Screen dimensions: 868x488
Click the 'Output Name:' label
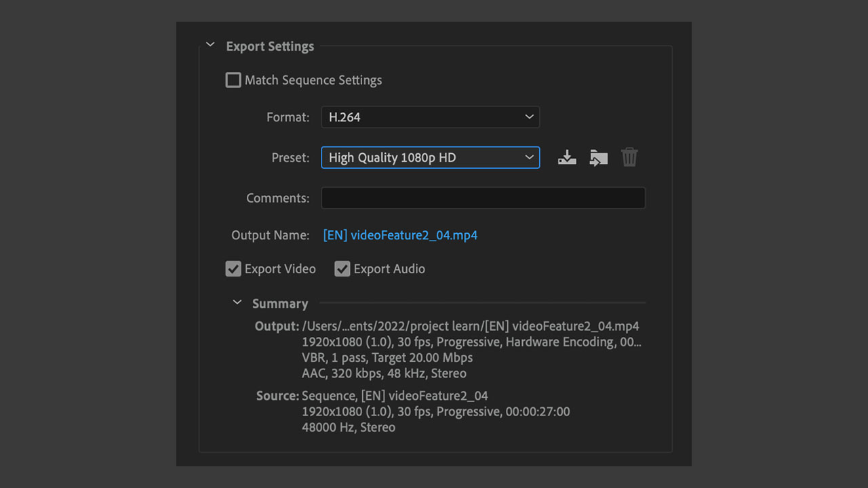point(271,235)
